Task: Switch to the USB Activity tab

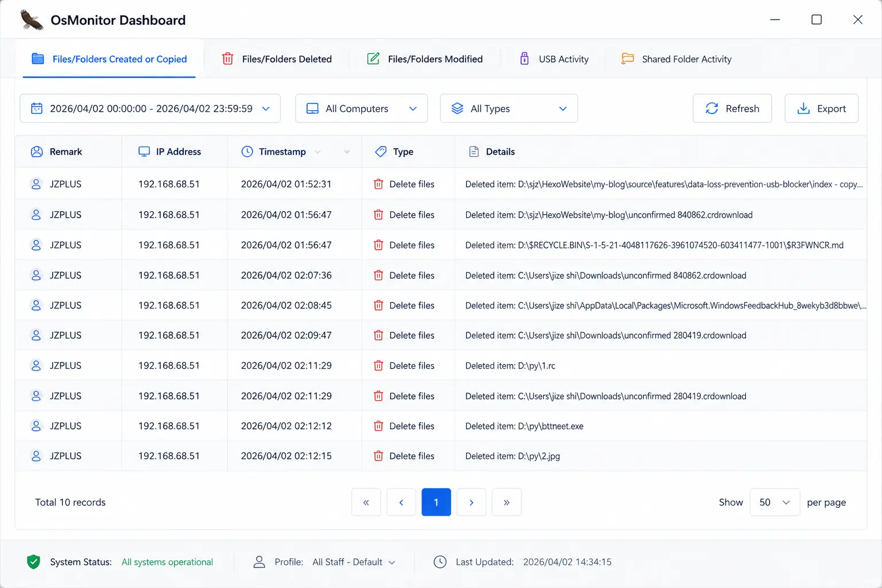Action: [554, 59]
